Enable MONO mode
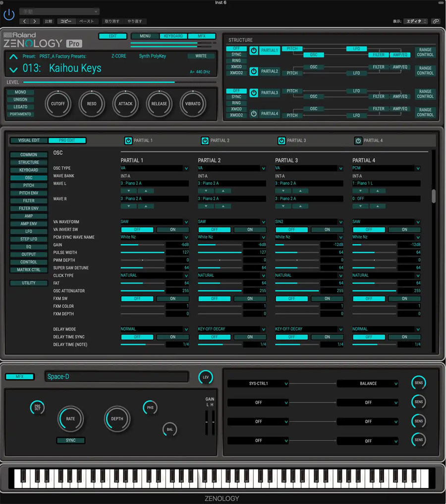The width and height of the screenshot is (446, 504). point(20,92)
